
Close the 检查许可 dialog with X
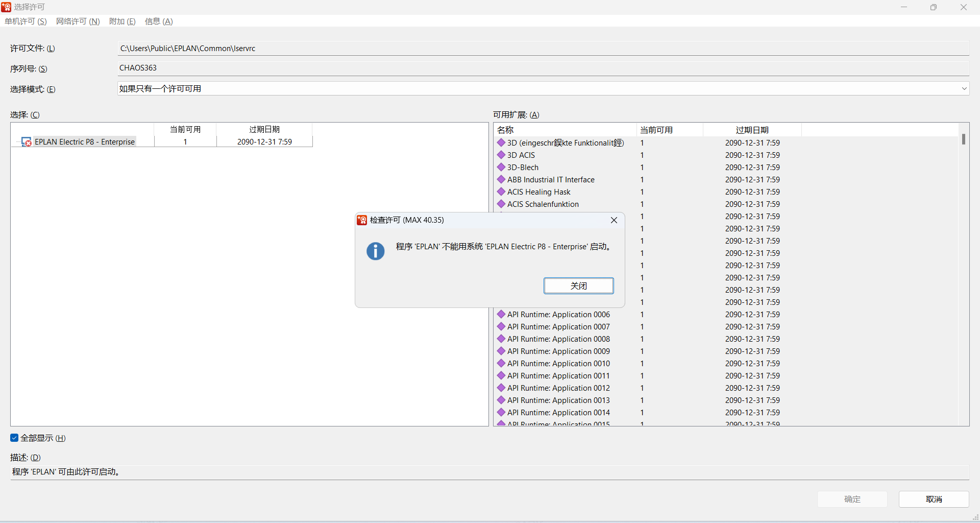coord(614,220)
